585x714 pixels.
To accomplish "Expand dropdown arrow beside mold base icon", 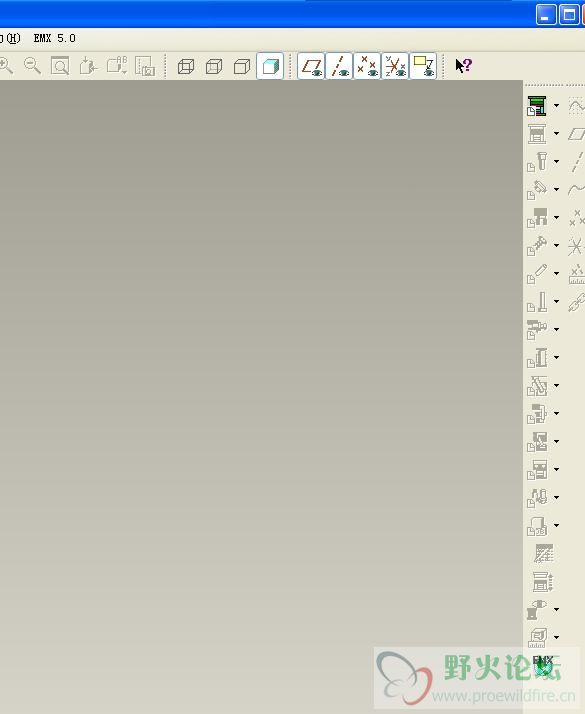I will point(556,133).
